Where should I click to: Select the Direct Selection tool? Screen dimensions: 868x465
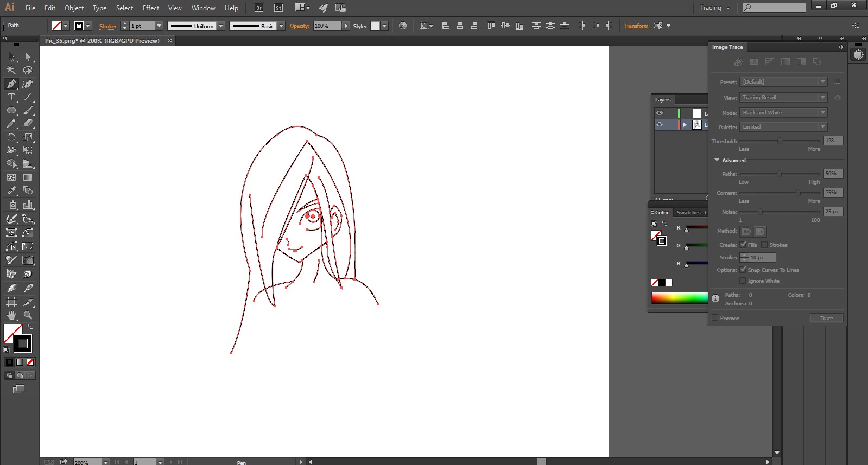pos(28,57)
